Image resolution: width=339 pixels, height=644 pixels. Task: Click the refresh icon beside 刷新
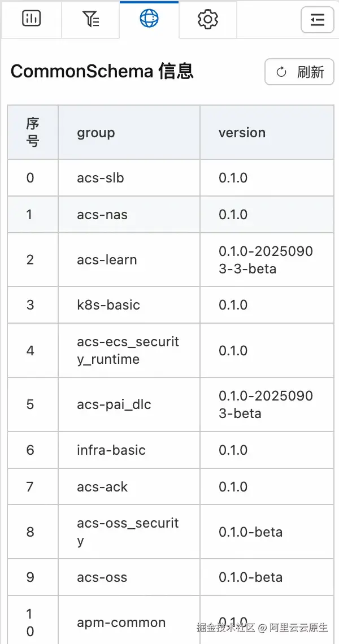click(x=281, y=72)
